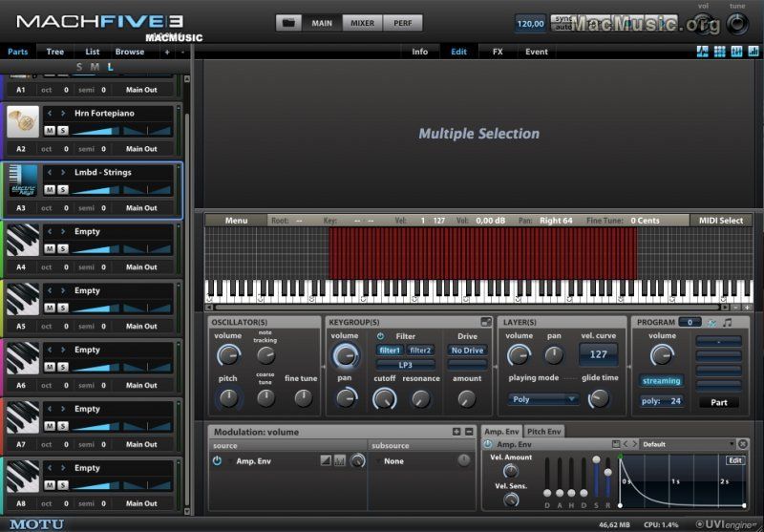Mute part A2 Hrn Fortepiano
The image size is (764, 532).
click(x=50, y=131)
